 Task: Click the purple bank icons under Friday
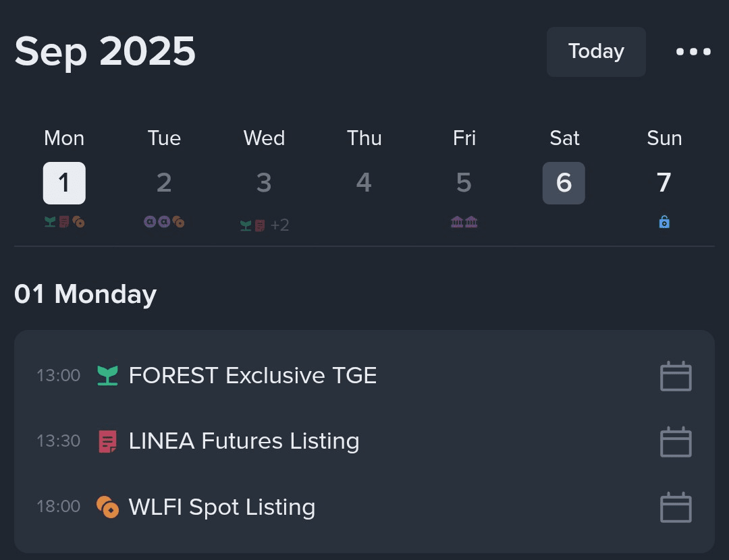coord(464,222)
